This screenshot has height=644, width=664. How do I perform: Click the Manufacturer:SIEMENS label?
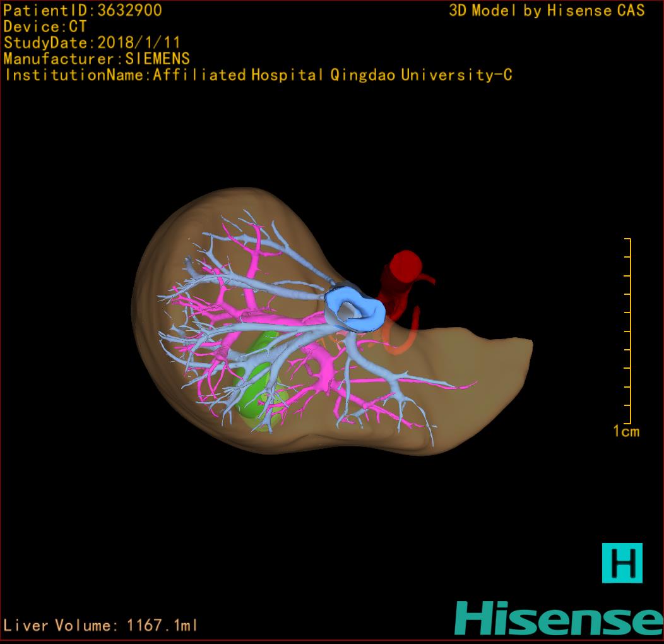click(97, 59)
